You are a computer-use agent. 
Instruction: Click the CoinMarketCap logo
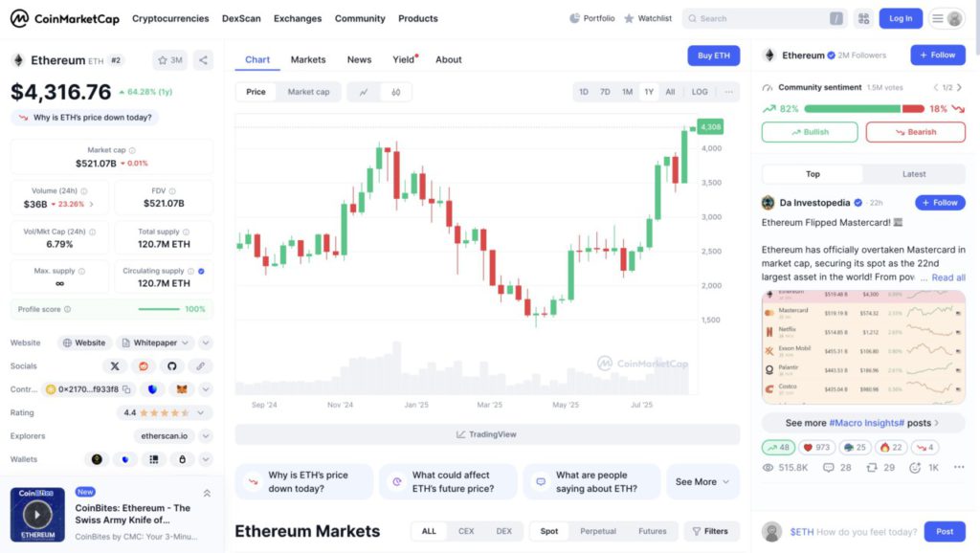coord(62,17)
